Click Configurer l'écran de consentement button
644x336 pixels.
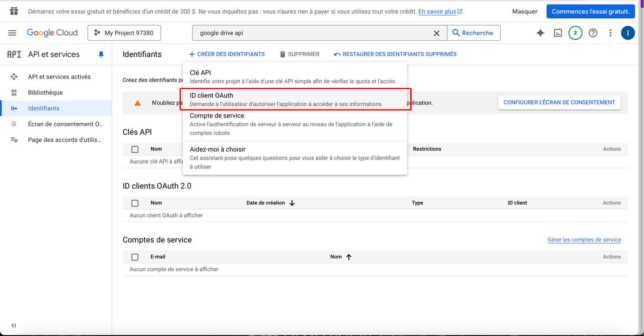pyautogui.click(x=559, y=103)
